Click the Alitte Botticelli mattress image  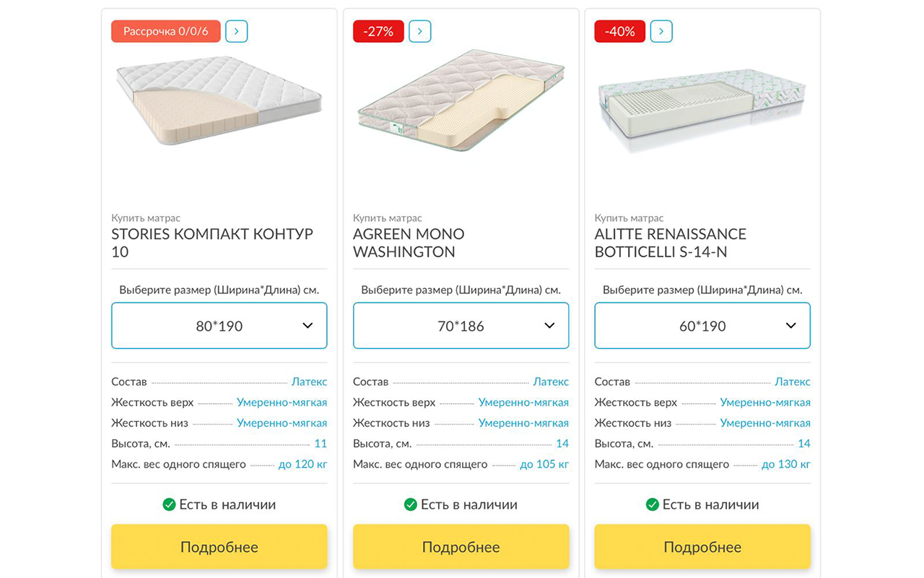pos(702,108)
